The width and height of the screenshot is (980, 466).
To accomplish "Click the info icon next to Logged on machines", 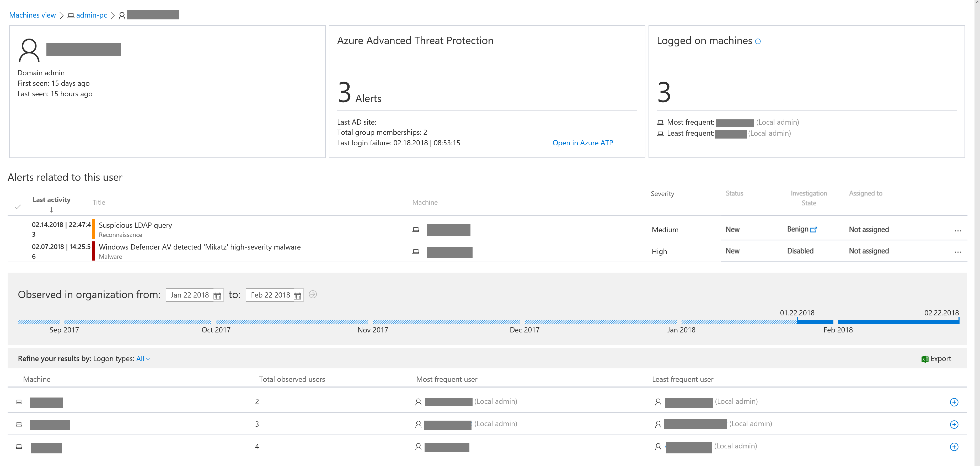I will [x=758, y=41].
